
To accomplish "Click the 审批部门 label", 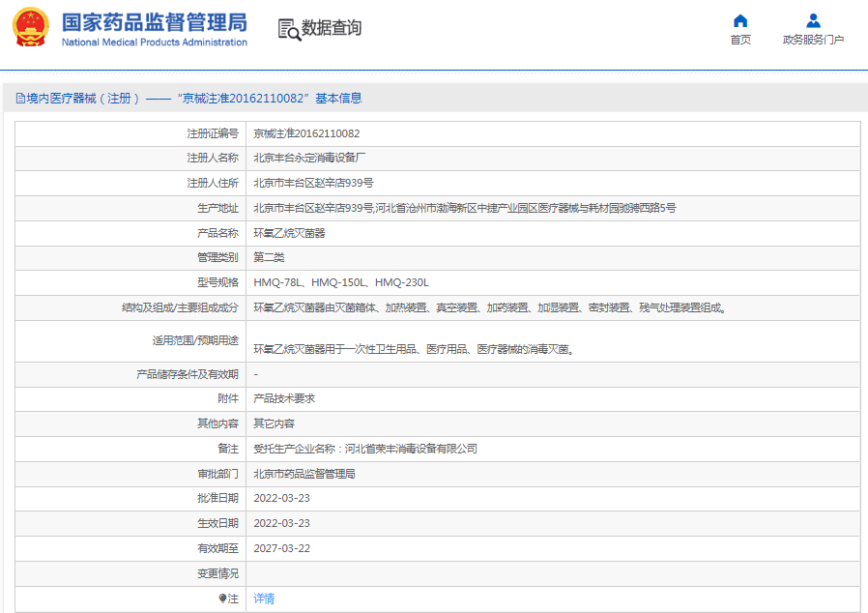I will pyautogui.click(x=217, y=474).
